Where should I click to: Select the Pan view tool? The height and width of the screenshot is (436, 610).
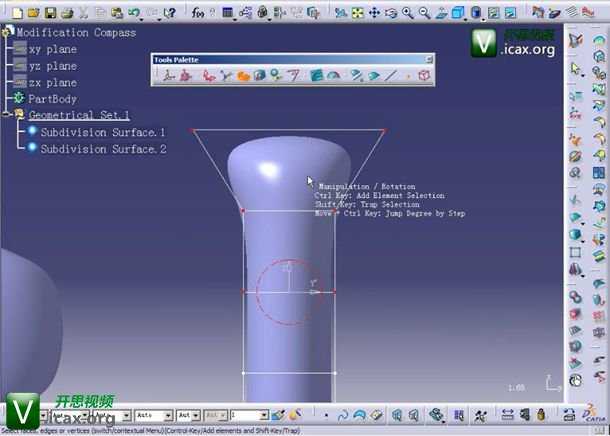pos(374,13)
